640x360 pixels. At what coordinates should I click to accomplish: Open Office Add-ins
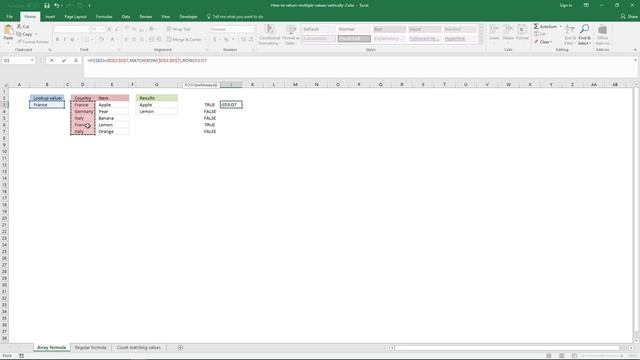(x=602, y=35)
